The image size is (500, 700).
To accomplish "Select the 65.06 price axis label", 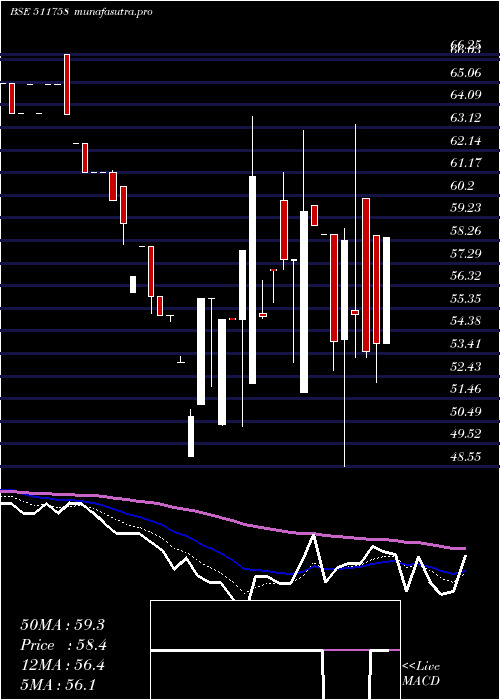I will click(x=466, y=72).
